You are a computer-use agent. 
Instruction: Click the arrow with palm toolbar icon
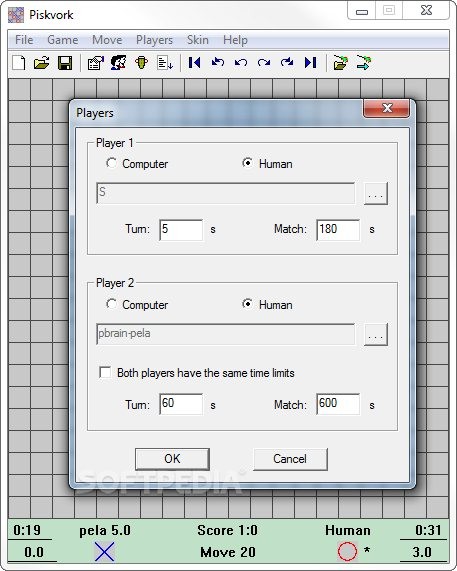coord(363,63)
